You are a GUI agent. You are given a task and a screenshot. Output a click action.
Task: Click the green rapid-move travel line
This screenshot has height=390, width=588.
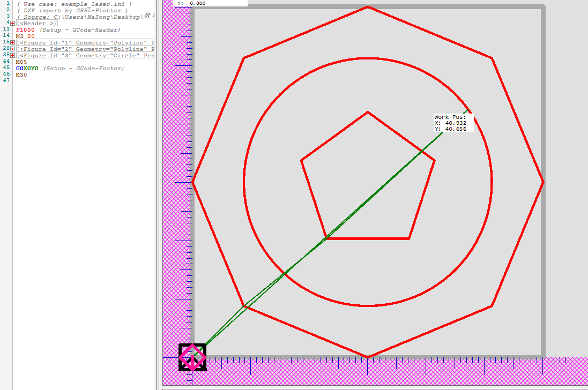point(375,194)
